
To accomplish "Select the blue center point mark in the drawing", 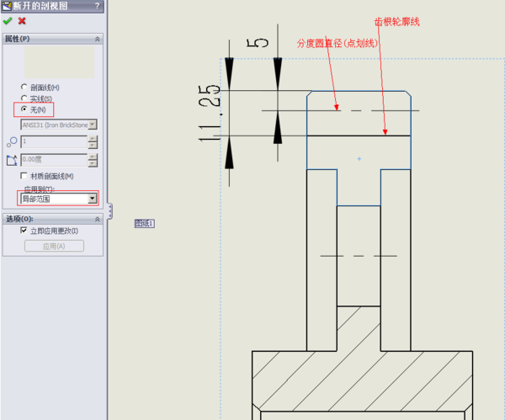I will [359, 158].
